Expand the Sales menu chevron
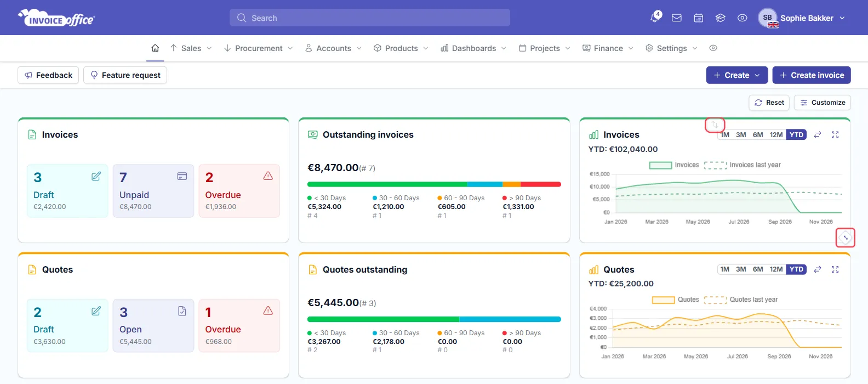This screenshot has height=384, width=868. (209, 48)
